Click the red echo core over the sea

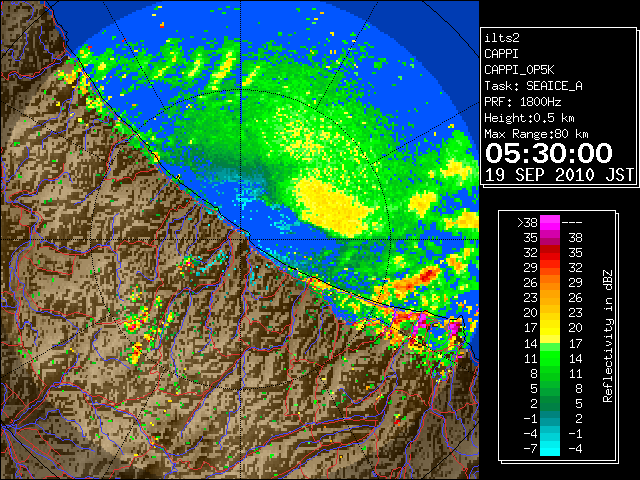pos(427,274)
